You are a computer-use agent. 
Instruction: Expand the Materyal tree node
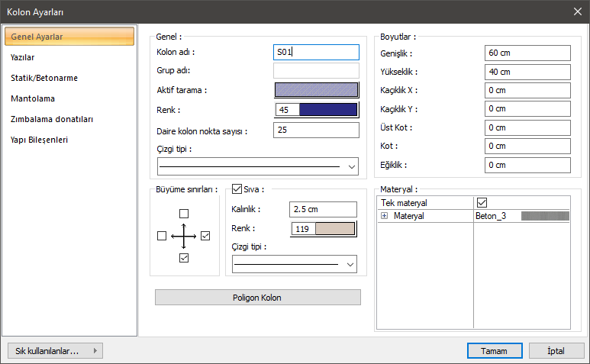(384, 217)
